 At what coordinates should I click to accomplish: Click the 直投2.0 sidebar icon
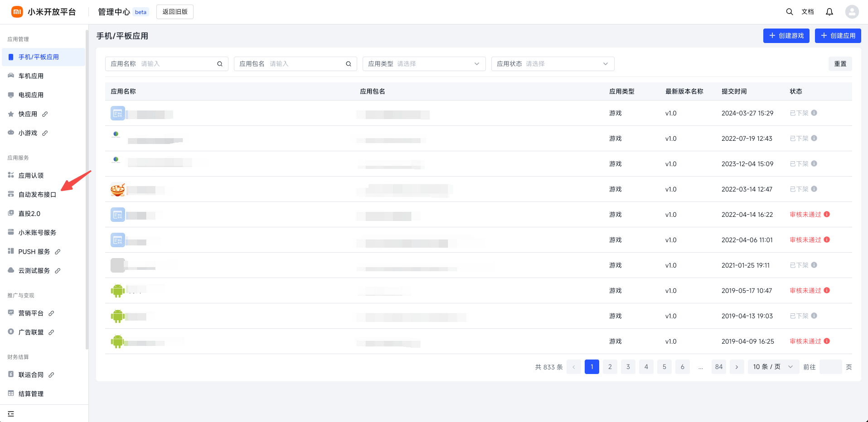(11, 213)
